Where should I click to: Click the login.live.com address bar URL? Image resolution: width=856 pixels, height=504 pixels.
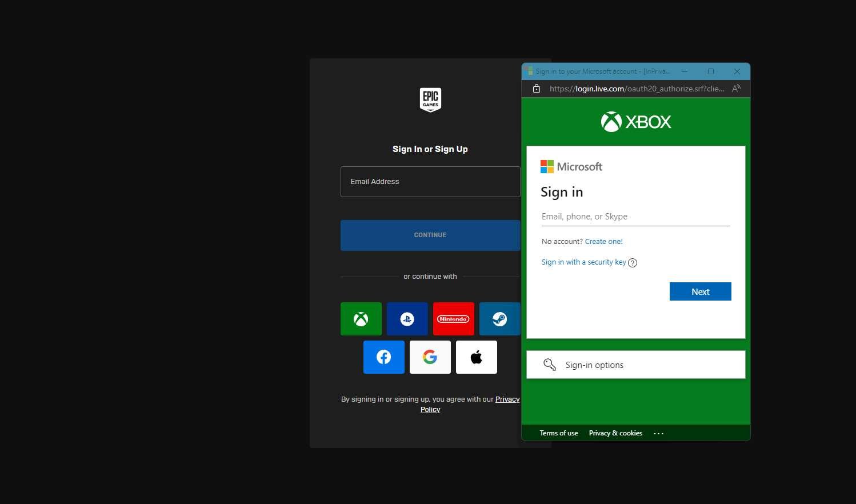click(x=637, y=89)
